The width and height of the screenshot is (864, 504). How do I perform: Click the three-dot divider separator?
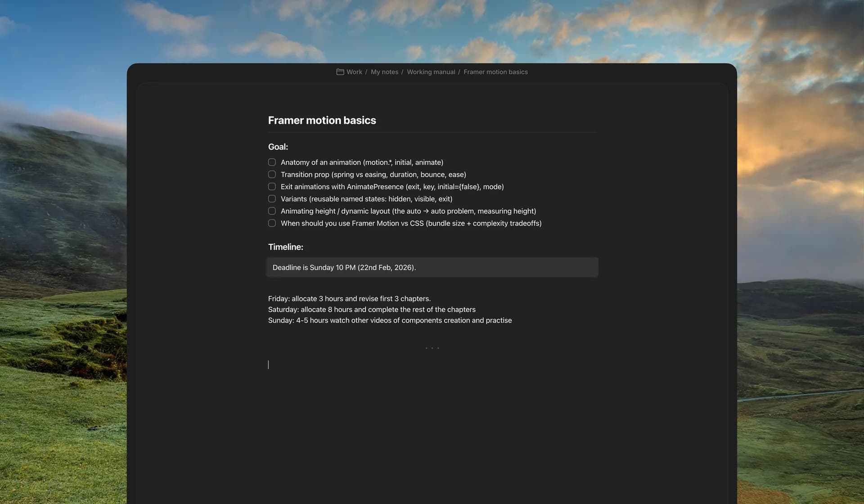(x=432, y=348)
